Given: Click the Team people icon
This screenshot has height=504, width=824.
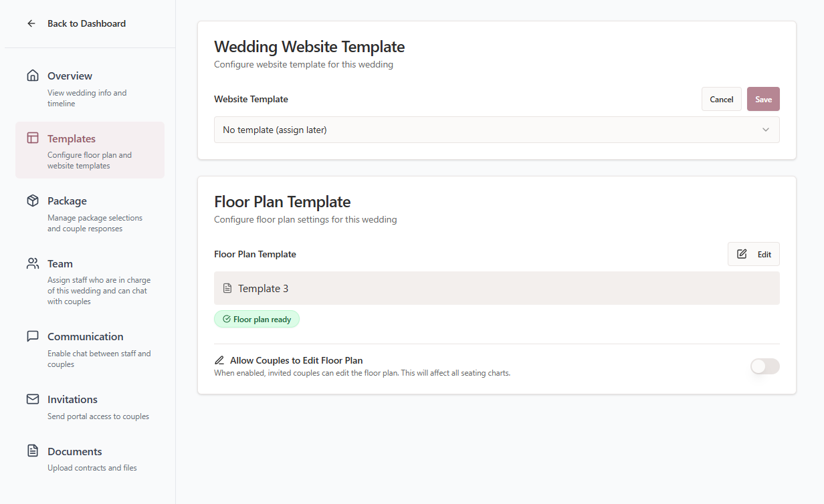Looking at the screenshot, I should tap(33, 263).
